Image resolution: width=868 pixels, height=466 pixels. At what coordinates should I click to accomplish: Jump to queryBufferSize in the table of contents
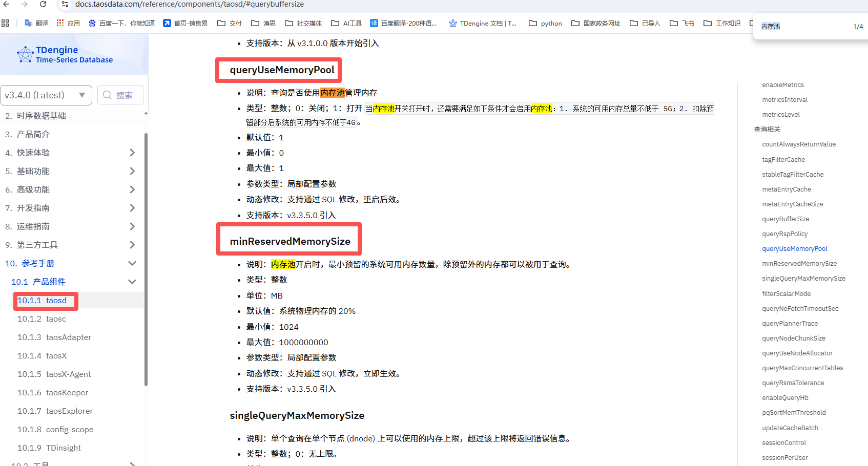786,219
